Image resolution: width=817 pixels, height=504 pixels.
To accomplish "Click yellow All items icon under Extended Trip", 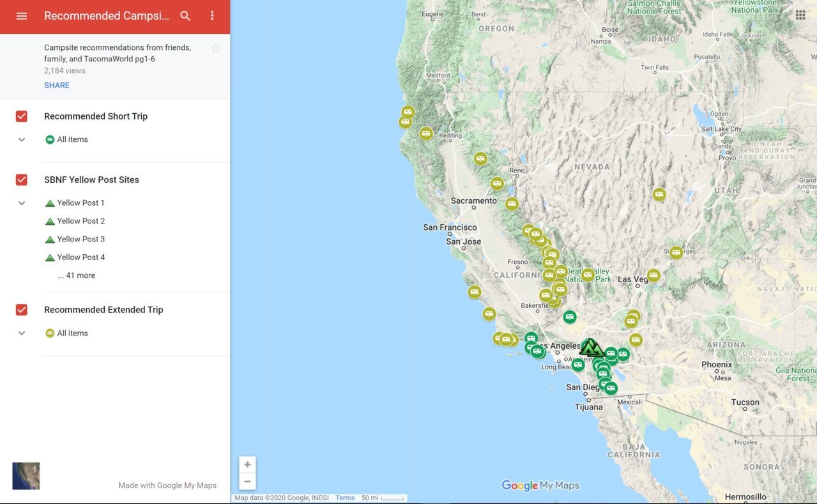I will click(x=50, y=333).
